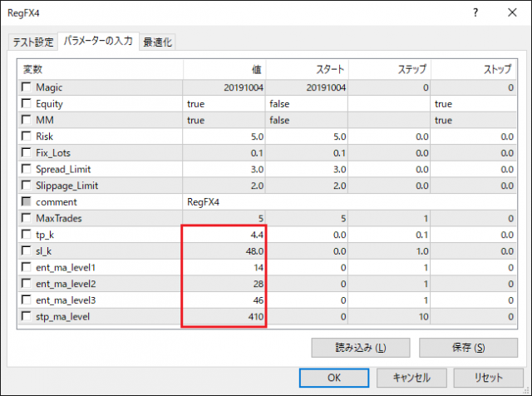
Task: Click Magic start cell 20191004
Action: click(x=307, y=87)
